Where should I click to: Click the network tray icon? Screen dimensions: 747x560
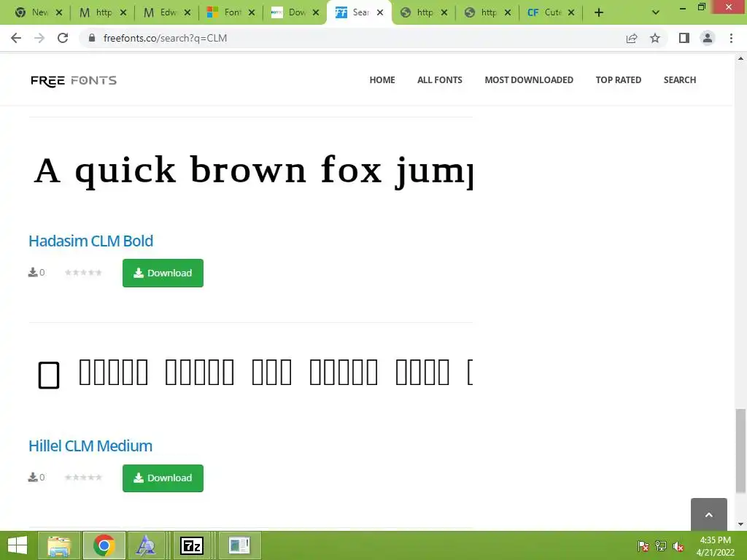[661, 546]
